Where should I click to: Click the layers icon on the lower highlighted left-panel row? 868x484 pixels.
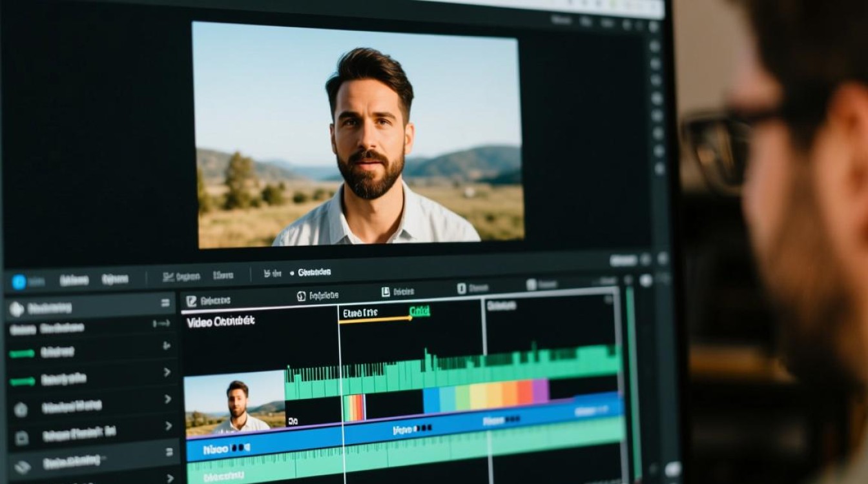21,466
